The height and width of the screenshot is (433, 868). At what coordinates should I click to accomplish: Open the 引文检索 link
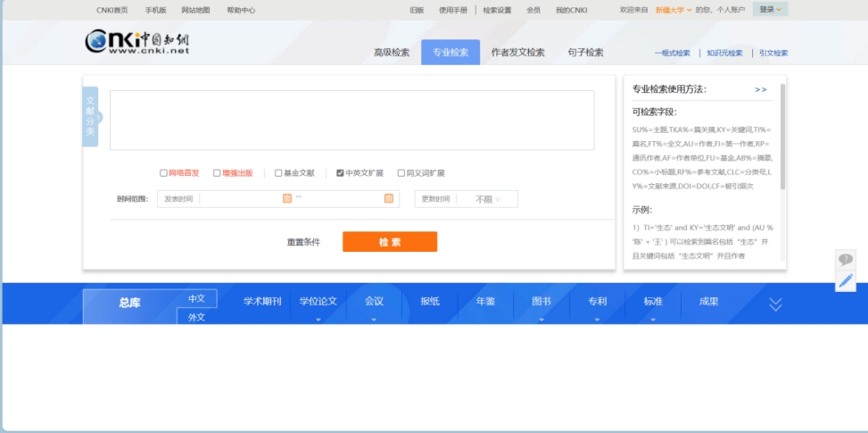coord(773,54)
